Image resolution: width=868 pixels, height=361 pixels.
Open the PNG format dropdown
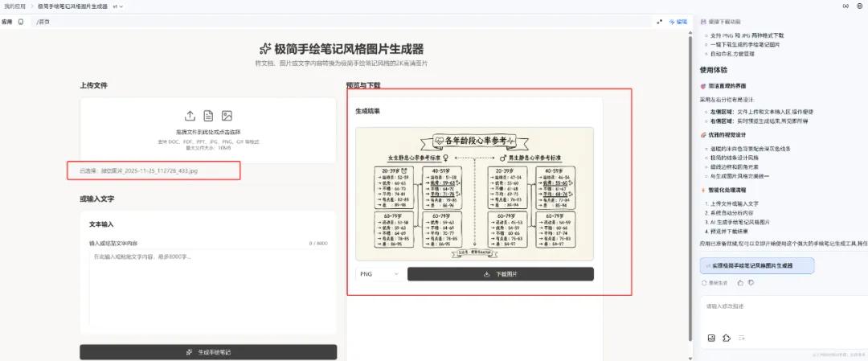tap(379, 274)
